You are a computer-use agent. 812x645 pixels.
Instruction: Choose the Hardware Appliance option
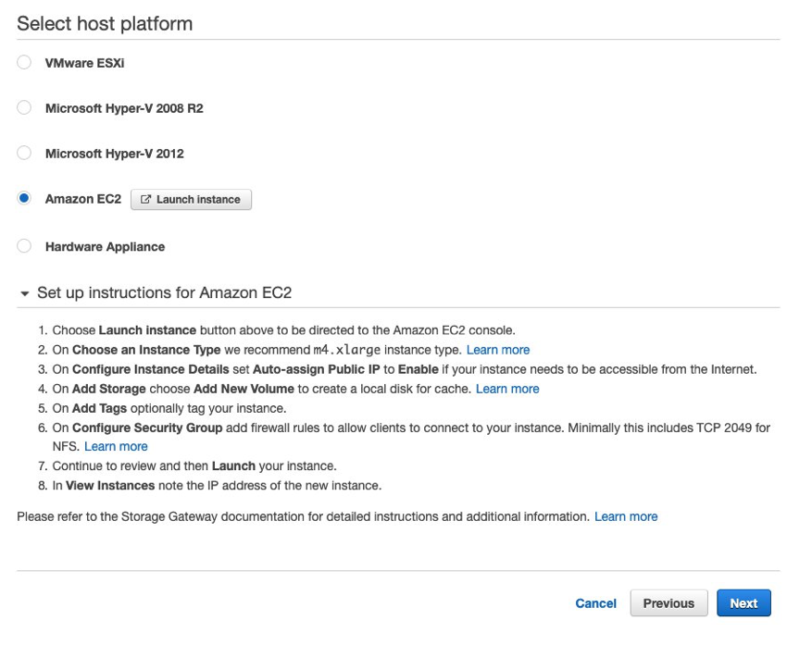click(x=24, y=246)
